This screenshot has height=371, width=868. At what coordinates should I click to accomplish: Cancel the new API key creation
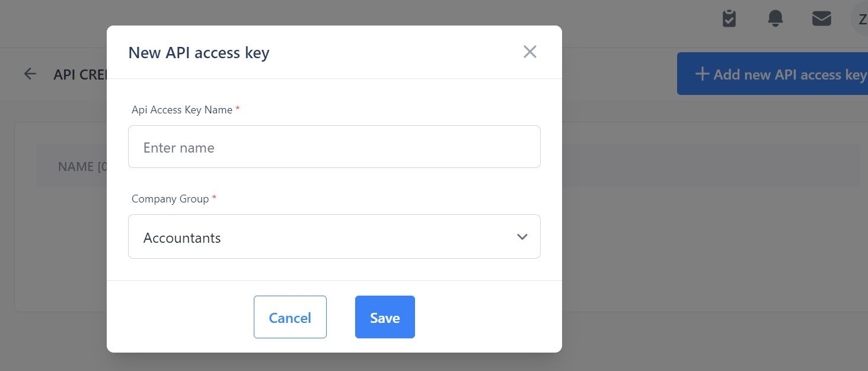[x=290, y=317]
